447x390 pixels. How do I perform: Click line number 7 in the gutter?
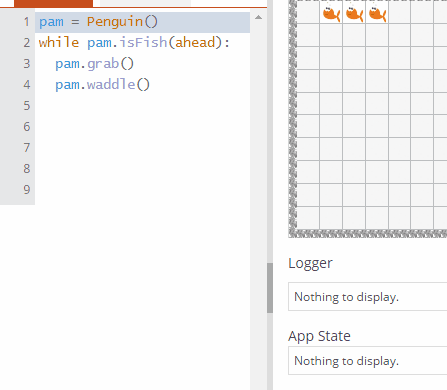tap(27, 148)
